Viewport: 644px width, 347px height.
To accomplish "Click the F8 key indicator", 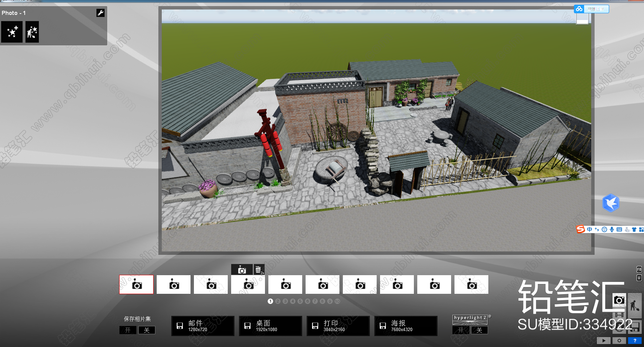I will (639, 269).
